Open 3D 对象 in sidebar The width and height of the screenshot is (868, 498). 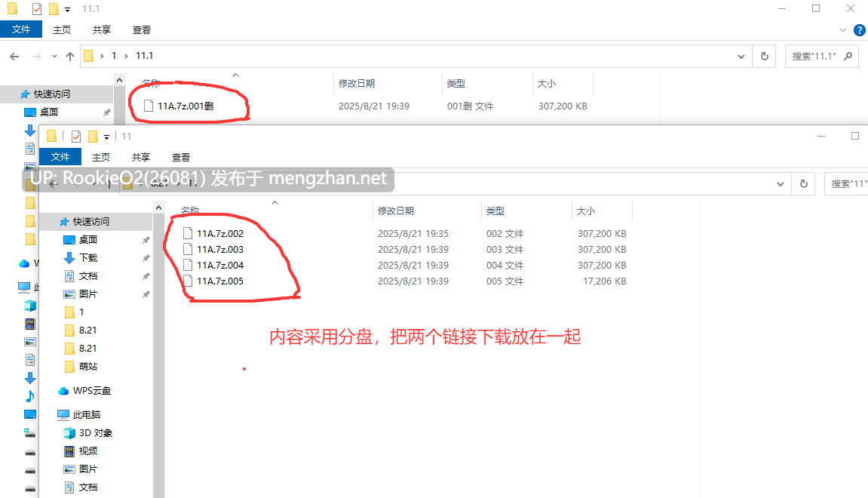tap(96, 433)
